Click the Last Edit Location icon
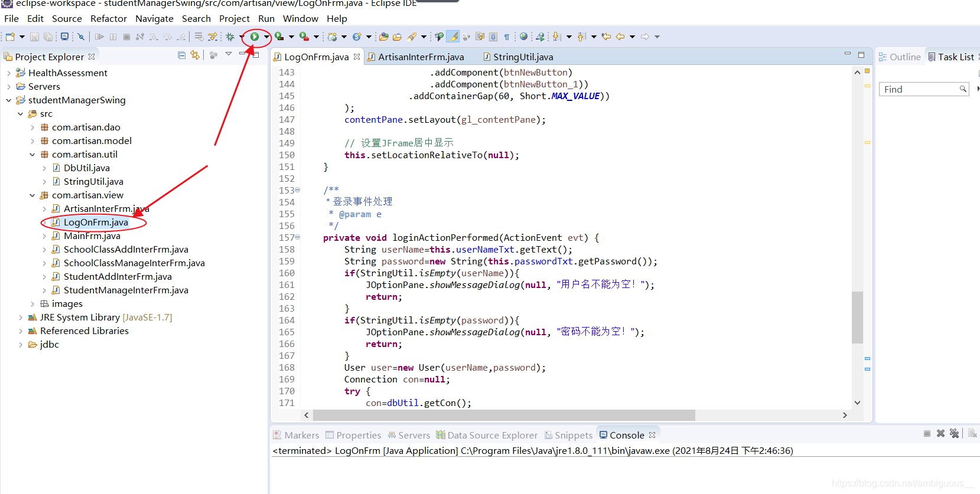The height and width of the screenshot is (494, 980). pyautogui.click(x=606, y=37)
